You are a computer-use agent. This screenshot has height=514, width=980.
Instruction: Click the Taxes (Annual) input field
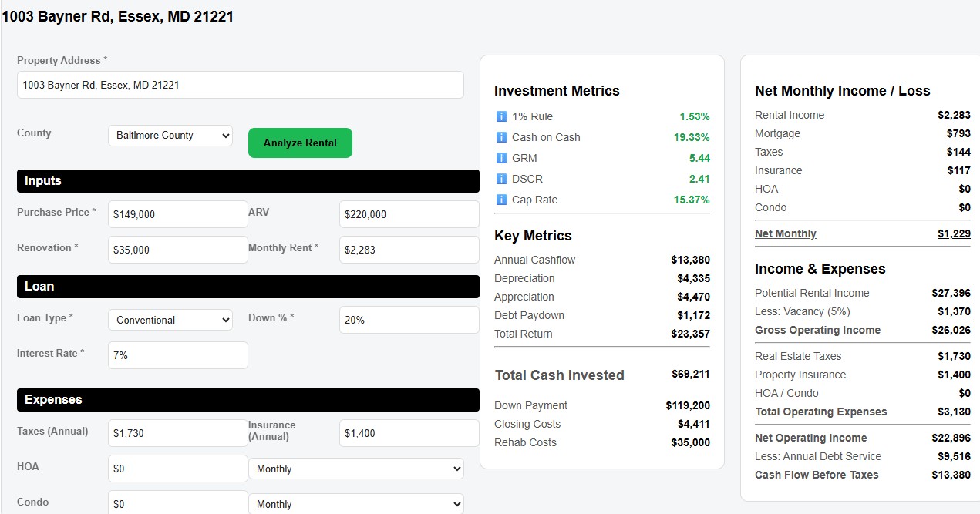[178, 433]
